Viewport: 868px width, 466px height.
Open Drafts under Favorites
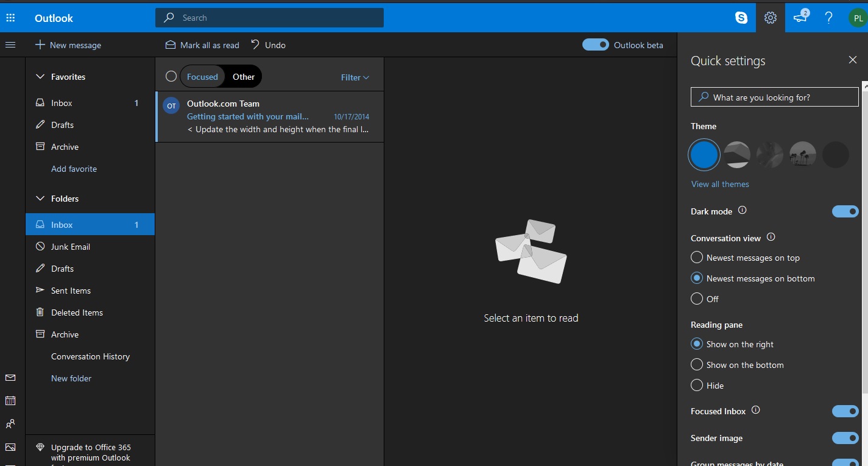point(90,125)
